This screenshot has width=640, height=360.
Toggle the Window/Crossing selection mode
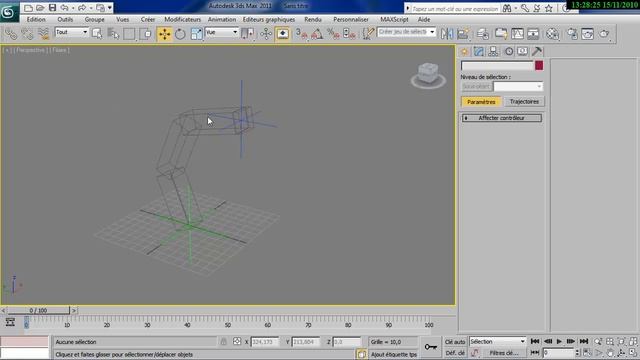pyautogui.click(x=146, y=34)
